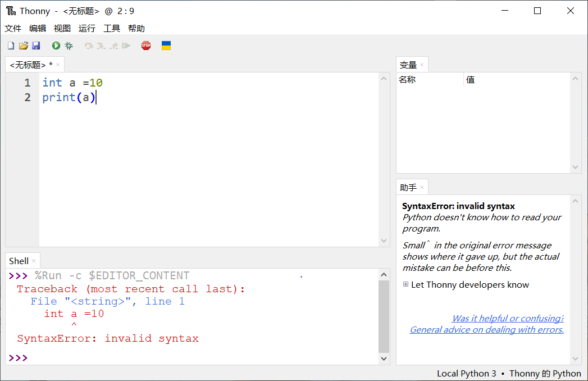Save the current script
This screenshot has height=381, width=588.
tap(35, 46)
